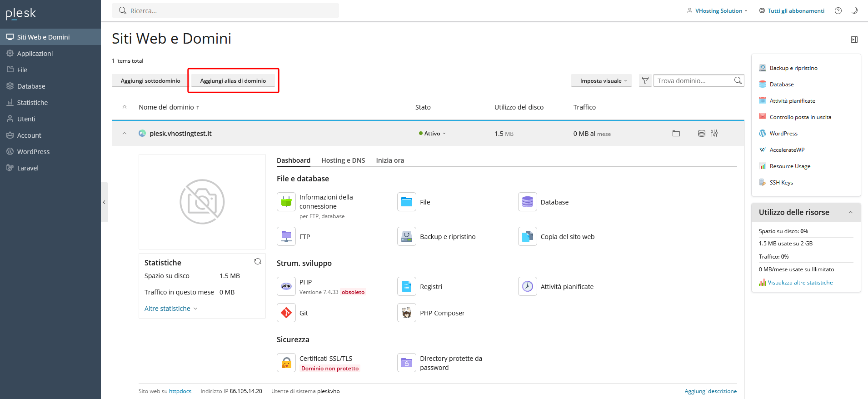Switch to the Hosting e DNS tab
The height and width of the screenshot is (399, 868).
tap(343, 160)
